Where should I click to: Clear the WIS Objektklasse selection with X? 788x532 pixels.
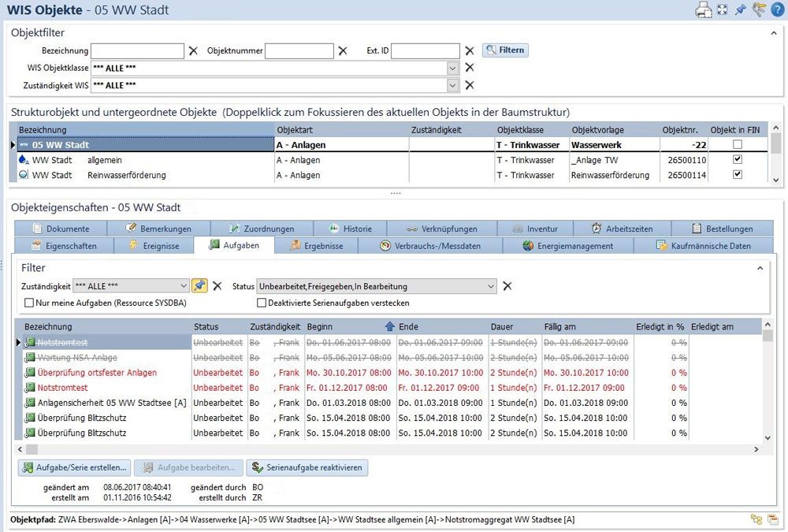[470, 68]
